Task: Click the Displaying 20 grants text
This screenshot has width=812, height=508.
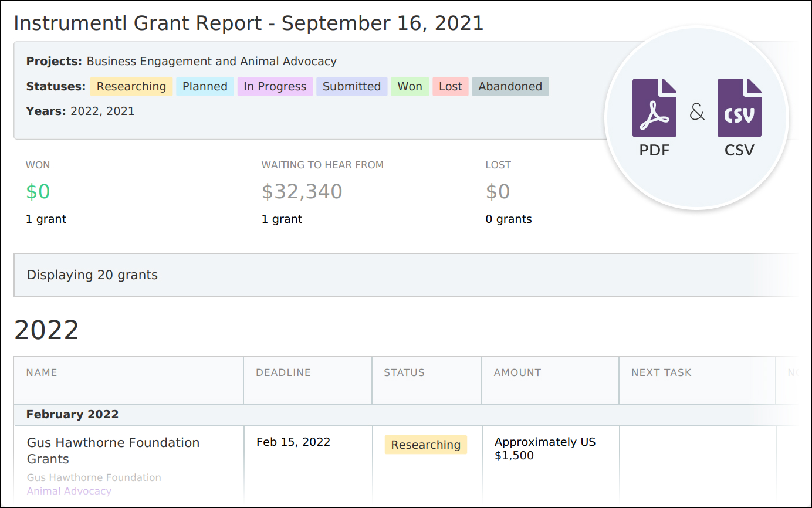Action: 93,275
